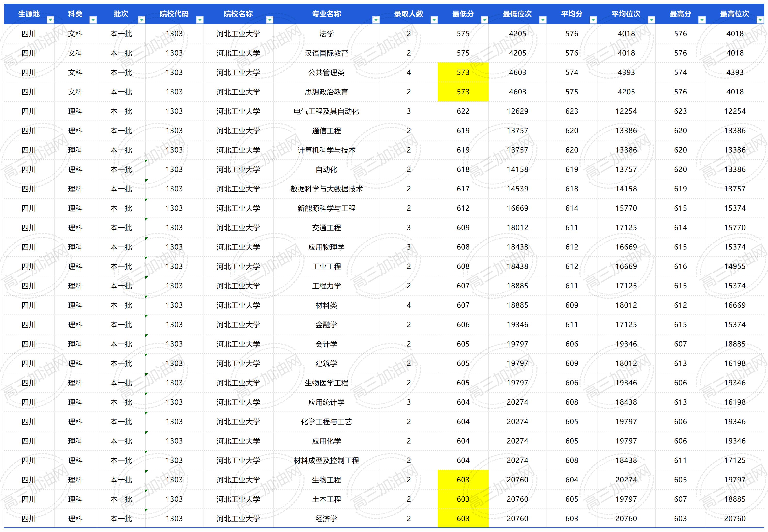Select 最低位次 14158 in 自动化 row

pos(518,169)
